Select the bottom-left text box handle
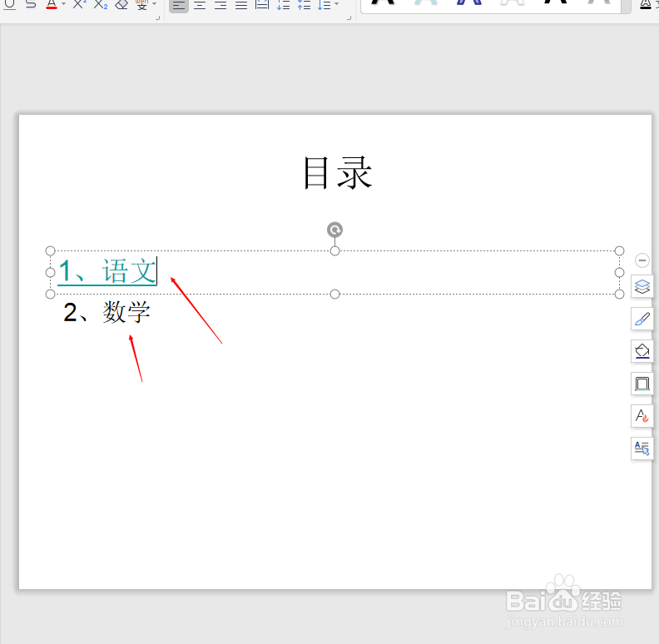 pos(50,294)
